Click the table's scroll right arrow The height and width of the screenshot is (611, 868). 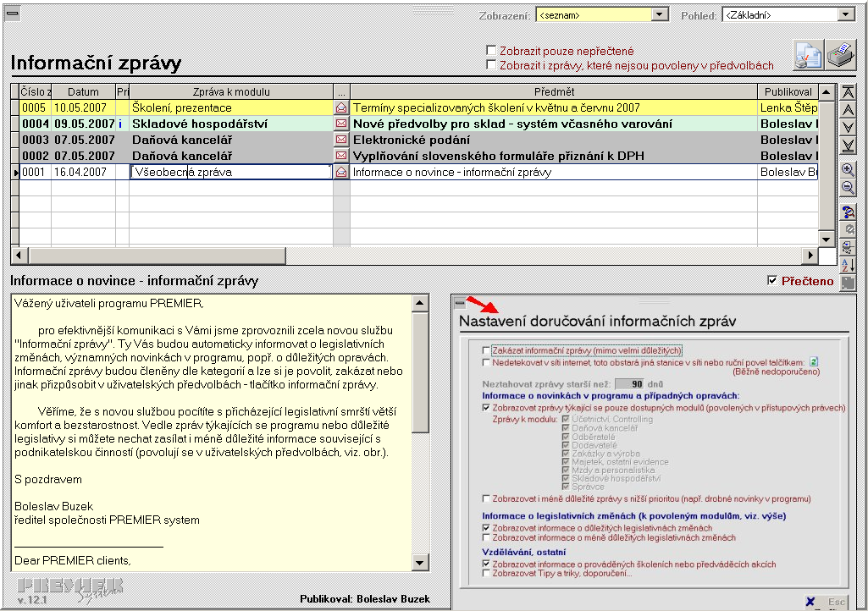pos(810,255)
